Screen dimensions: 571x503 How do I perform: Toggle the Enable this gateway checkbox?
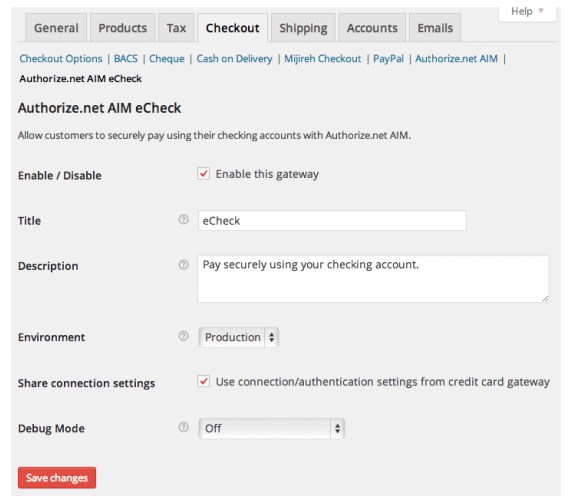point(204,174)
